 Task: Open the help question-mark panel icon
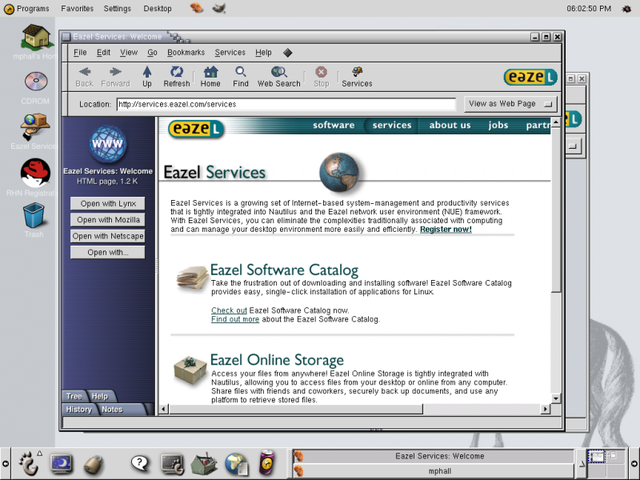click(140, 463)
